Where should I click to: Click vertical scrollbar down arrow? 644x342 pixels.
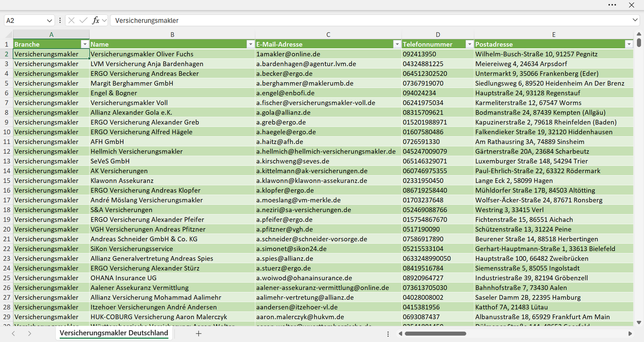639,323
